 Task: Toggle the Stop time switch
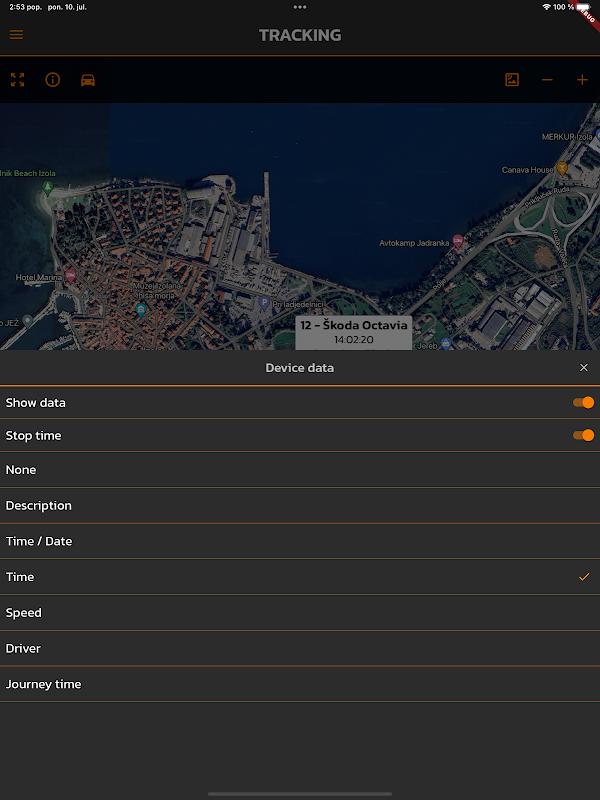[583, 435]
